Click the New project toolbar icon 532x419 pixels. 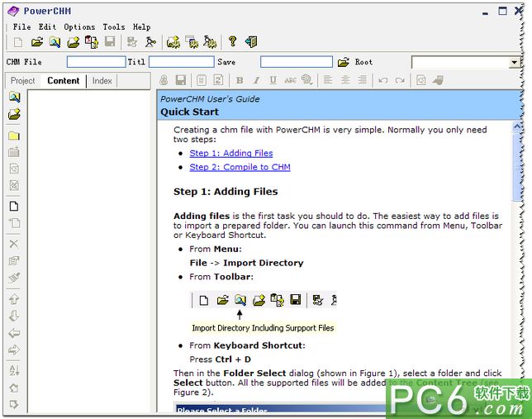coord(18,41)
